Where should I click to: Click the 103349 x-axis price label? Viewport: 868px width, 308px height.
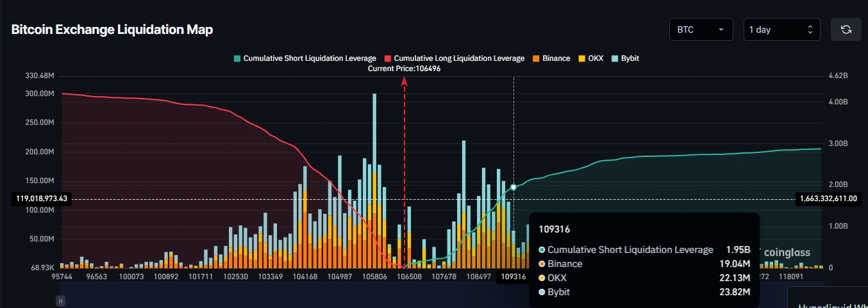[270, 277]
